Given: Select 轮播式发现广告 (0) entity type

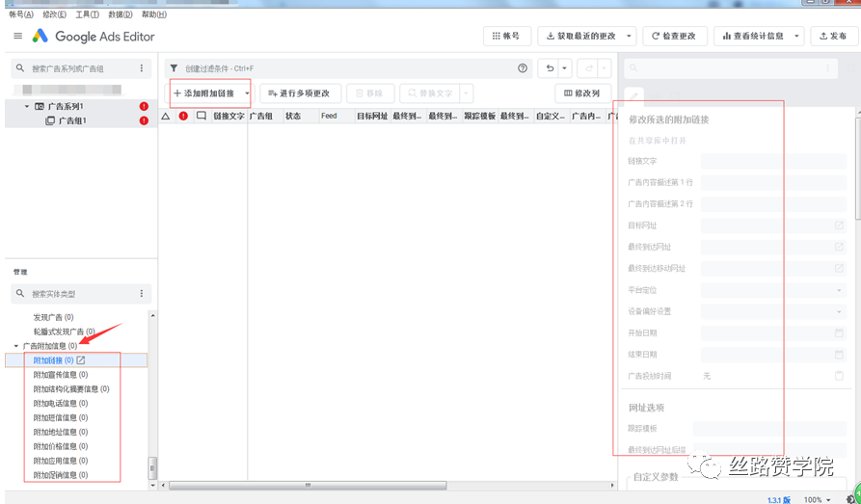Looking at the screenshot, I should tap(64, 332).
